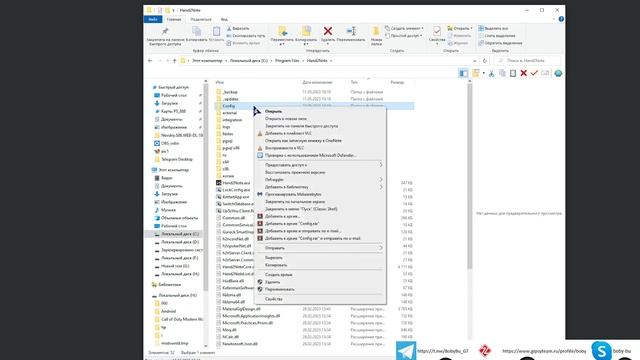This screenshot has width=640, height=360.
Task: Click the blue help question mark icon
Action: 561,19
